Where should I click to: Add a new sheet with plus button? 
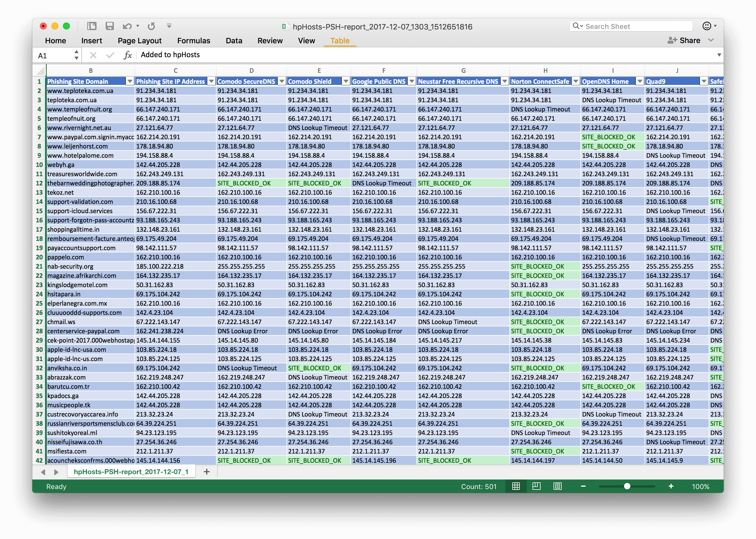207,472
